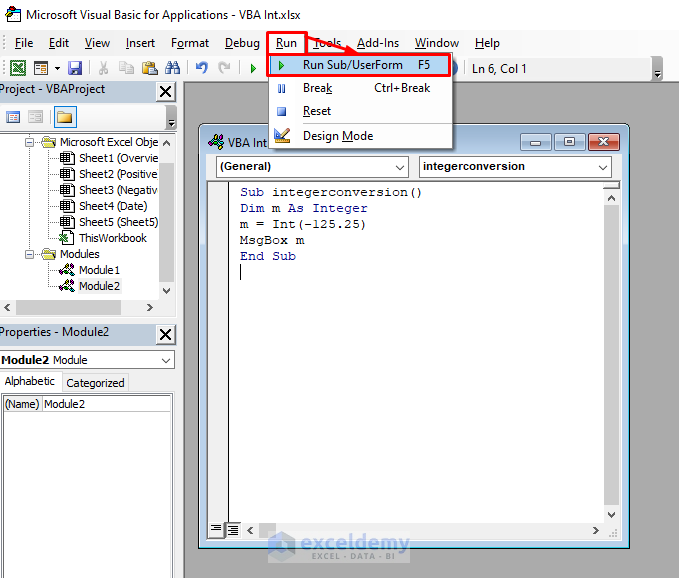679x578 pixels.
Task: Click the toolbar options overflow arrow
Action: (x=658, y=69)
